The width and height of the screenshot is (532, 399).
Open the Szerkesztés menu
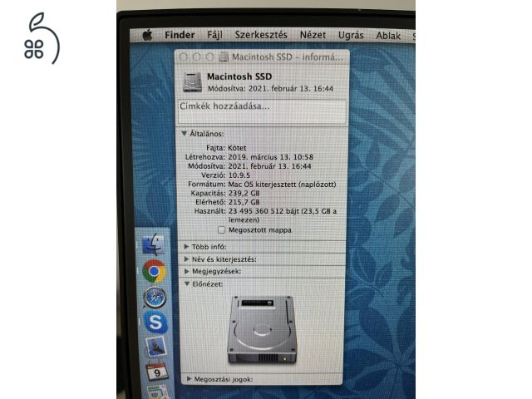tap(261, 35)
